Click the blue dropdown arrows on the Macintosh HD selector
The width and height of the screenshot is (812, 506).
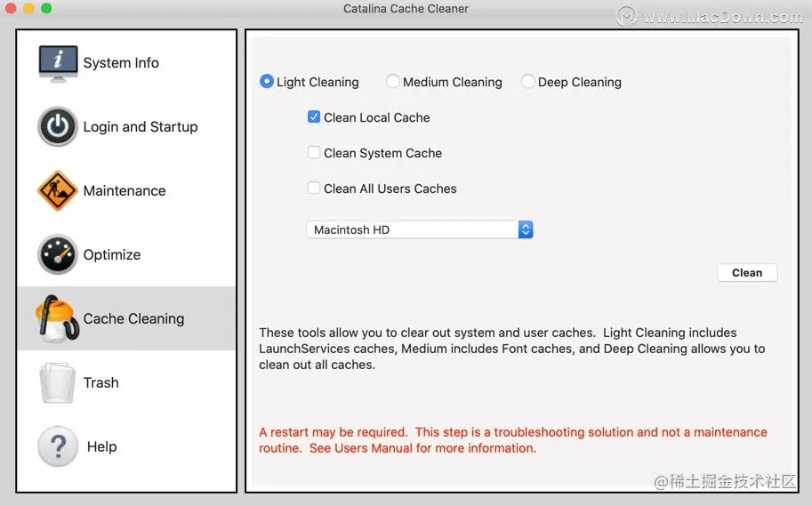pos(526,229)
